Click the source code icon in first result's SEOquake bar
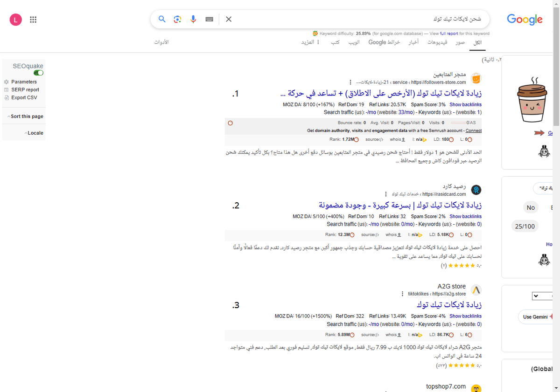 click(x=381, y=139)
